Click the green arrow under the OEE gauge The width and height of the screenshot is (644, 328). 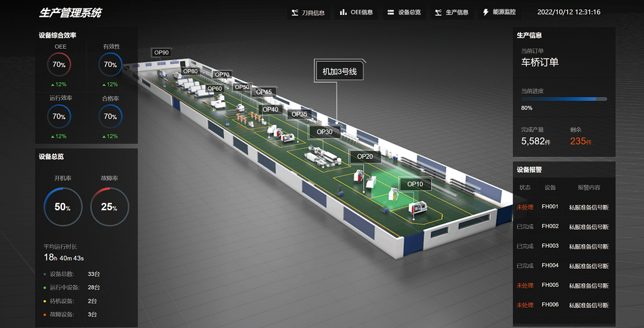pyautogui.click(x=52, y=85)
